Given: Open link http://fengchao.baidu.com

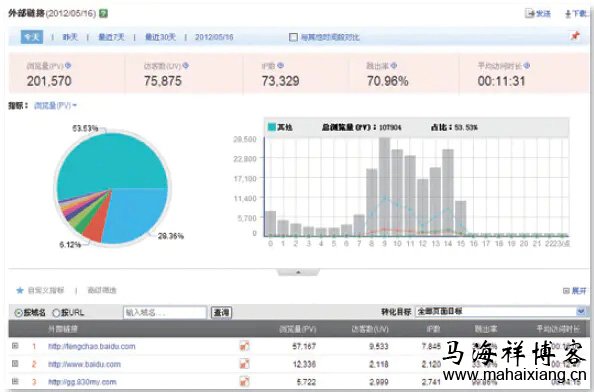Looking at the screenshot, I should pyautogui.click(x=92, y=346).
